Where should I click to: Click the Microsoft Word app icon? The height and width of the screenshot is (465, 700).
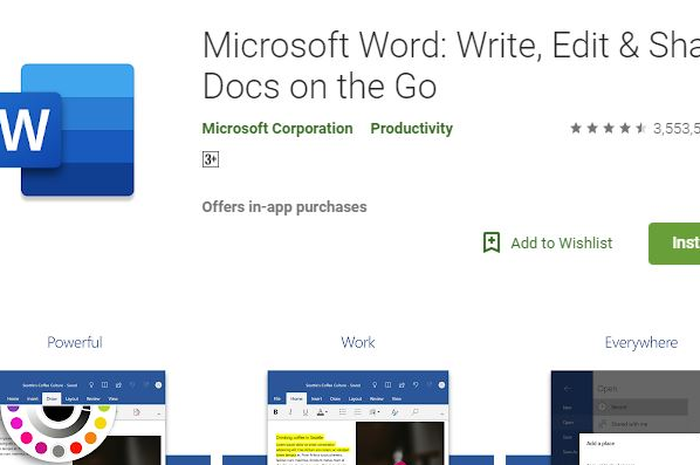click(67, 130)
